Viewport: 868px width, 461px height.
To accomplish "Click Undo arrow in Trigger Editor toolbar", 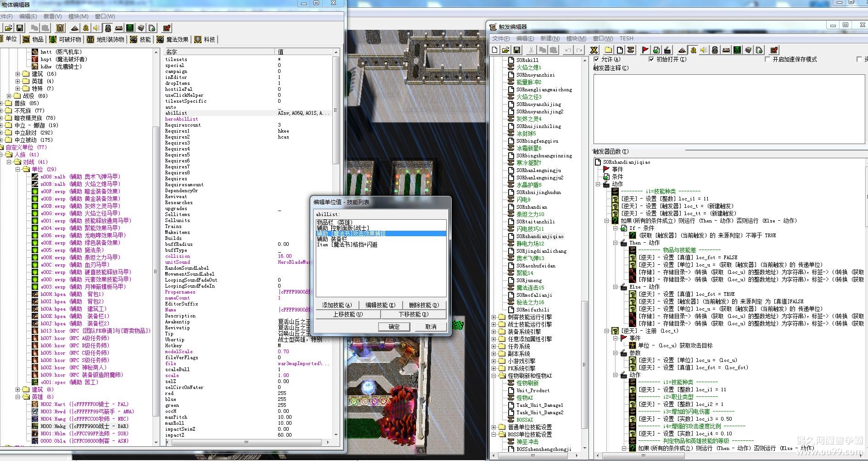I will (x=568, y=50).
